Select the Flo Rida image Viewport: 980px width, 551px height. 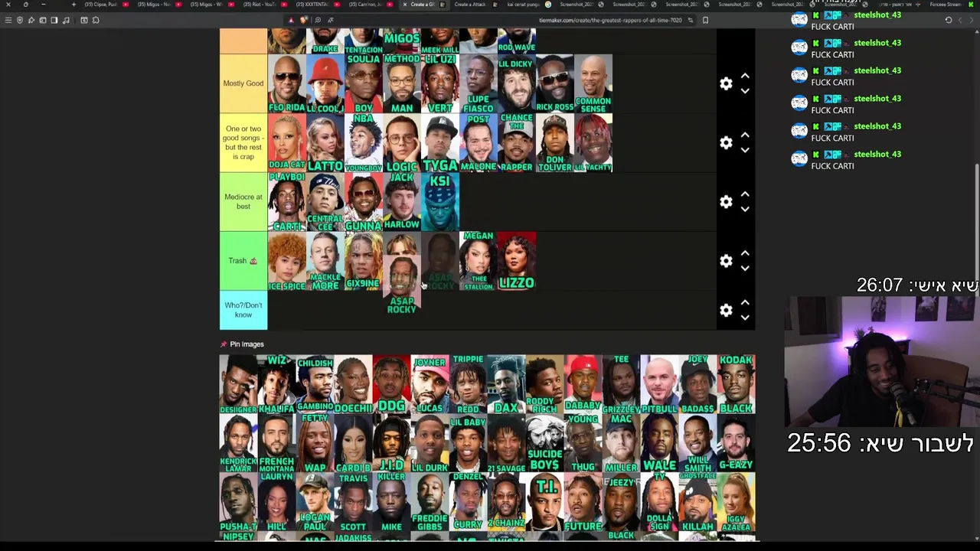click(x=287, y=83)
